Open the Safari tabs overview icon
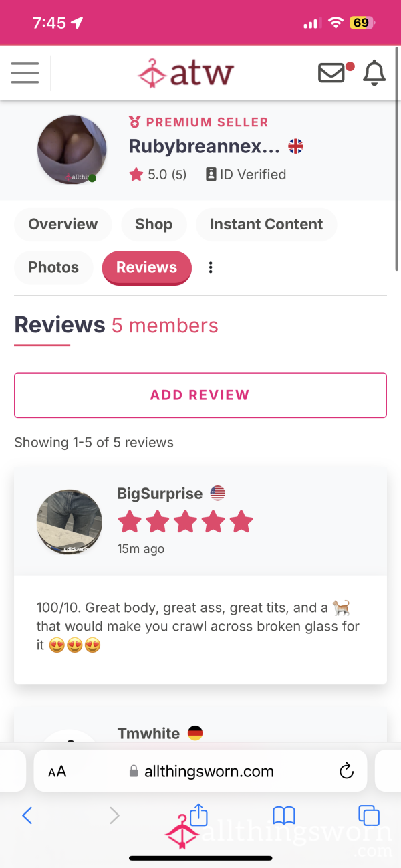 tap(369, 815)
